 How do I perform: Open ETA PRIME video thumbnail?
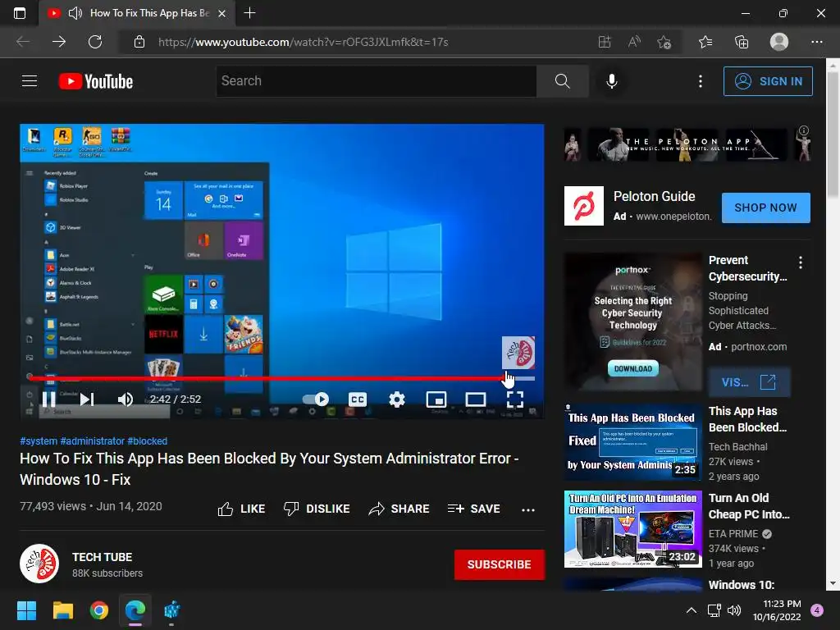coord(632,529)
